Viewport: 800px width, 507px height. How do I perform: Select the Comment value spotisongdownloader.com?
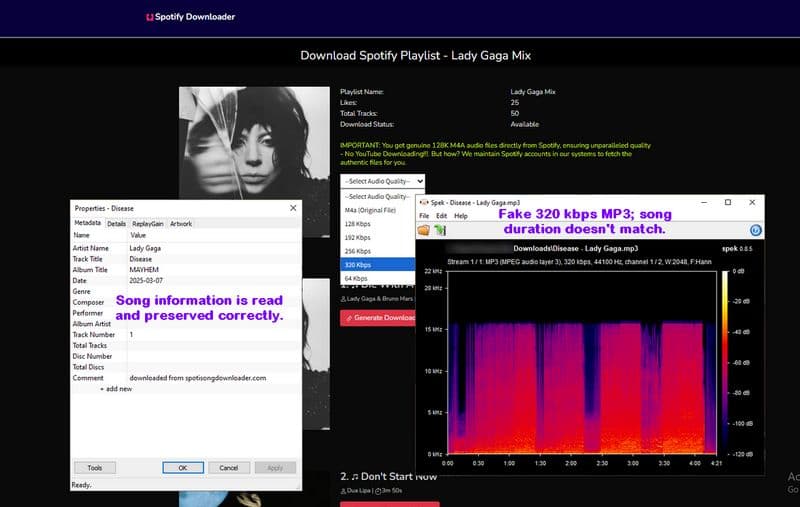(x=197, y=378)
